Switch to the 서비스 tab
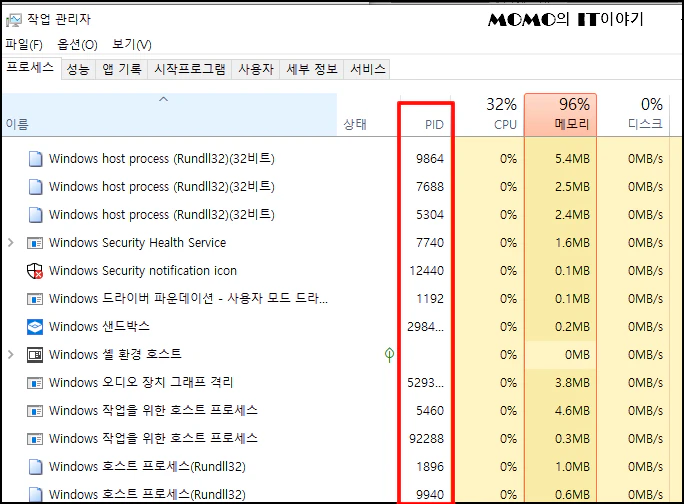This screenshot has width=684, height=504. (368, 69)
